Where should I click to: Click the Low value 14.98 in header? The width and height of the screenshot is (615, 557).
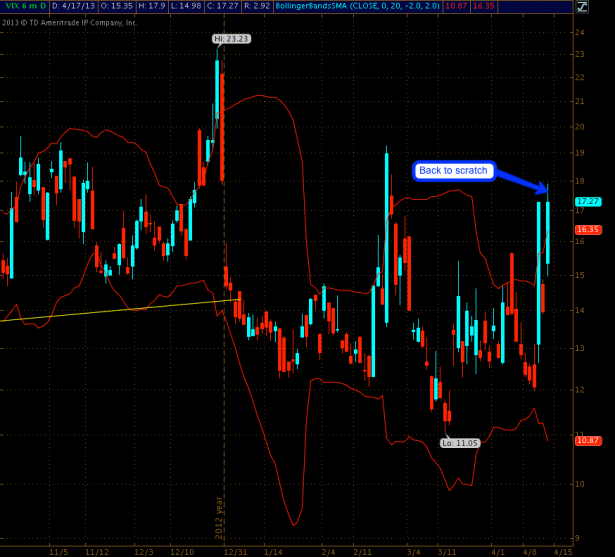click(x=204, y=6)
